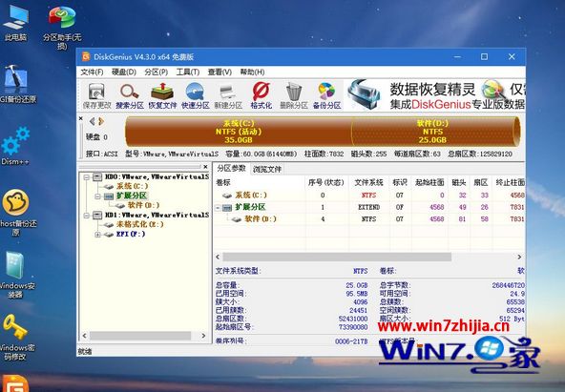Click the 新建分区 new partition icon

coord(228,95)
